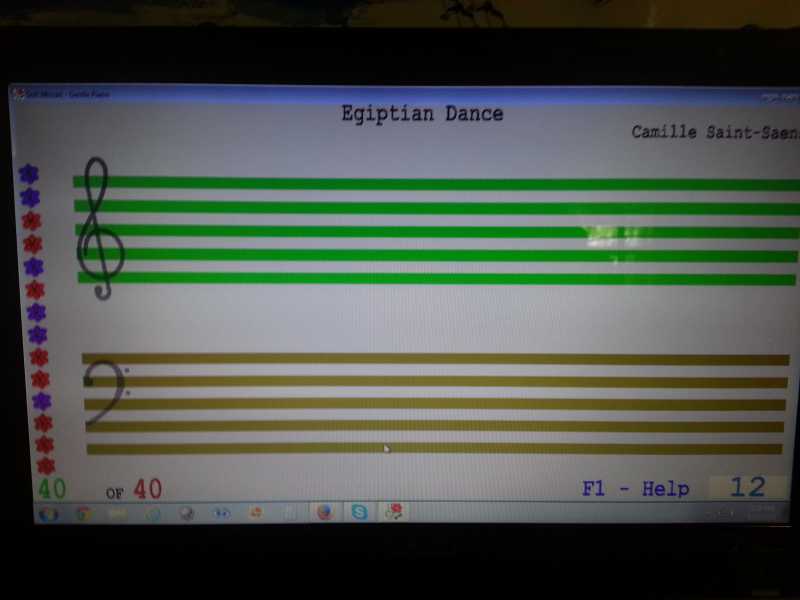Click the bass clef symbol
Viewport: 800px width, 600px height.
106,393
